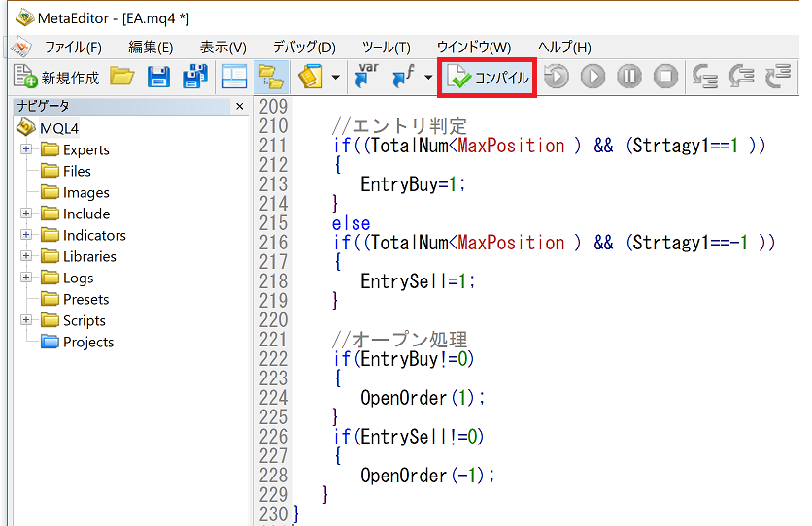This screenshot has height=526, width=812.
Task: Expand the Scripts folder
Action: tap(26, 320)
